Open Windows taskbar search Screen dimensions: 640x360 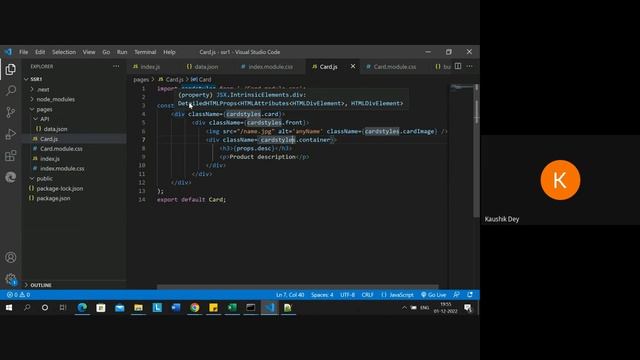[x=27, y=308]
